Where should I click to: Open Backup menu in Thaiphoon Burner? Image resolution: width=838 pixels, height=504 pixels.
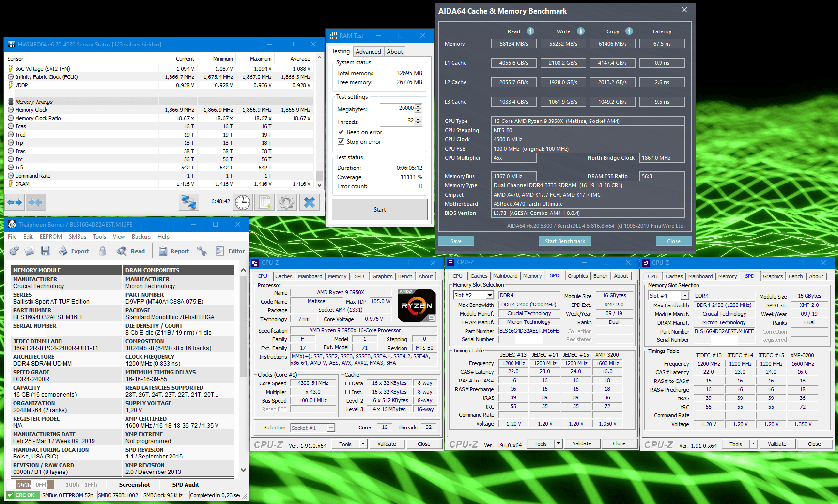[141, 237]
